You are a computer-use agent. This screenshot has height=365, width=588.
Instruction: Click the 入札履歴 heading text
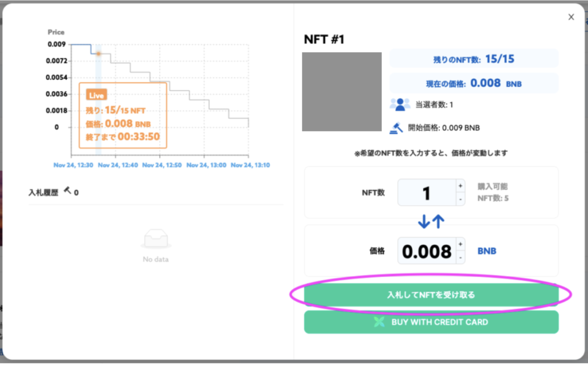pyautogui.click(x=44, y=193)
